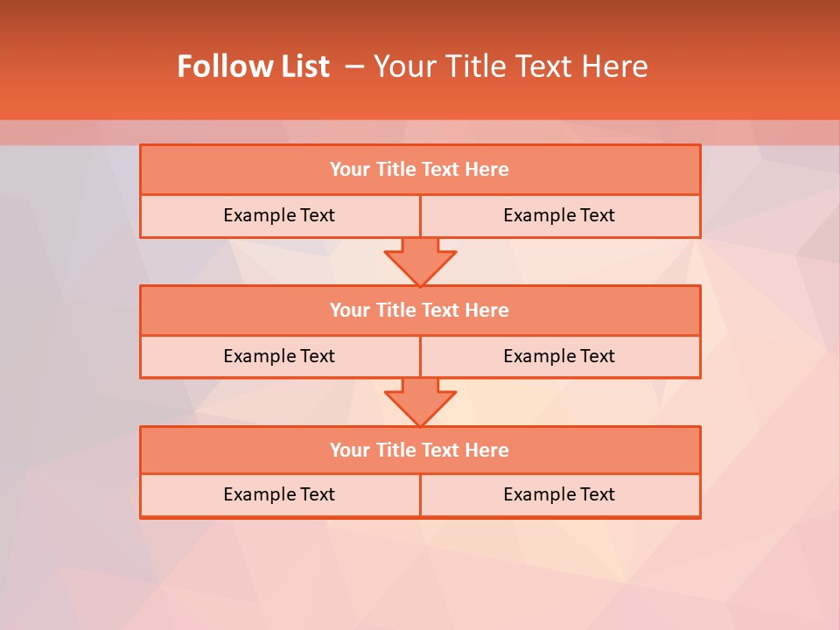Select the middle "Your Title Text Here" box
840x630 pixels.
[x=420, y=310]
